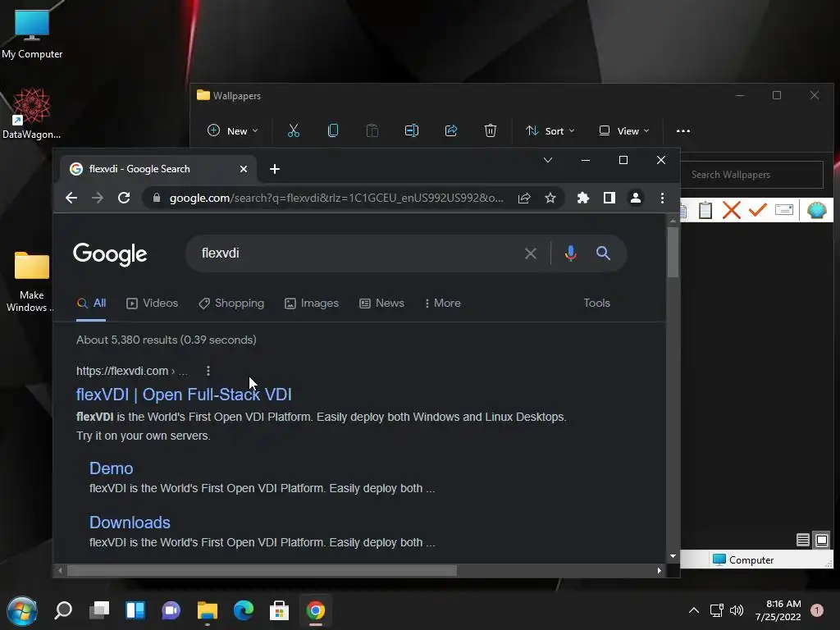Reload the Google search page
Viewport: 840px width, 630px height.
pyautogui.click(x=124, y=199)
